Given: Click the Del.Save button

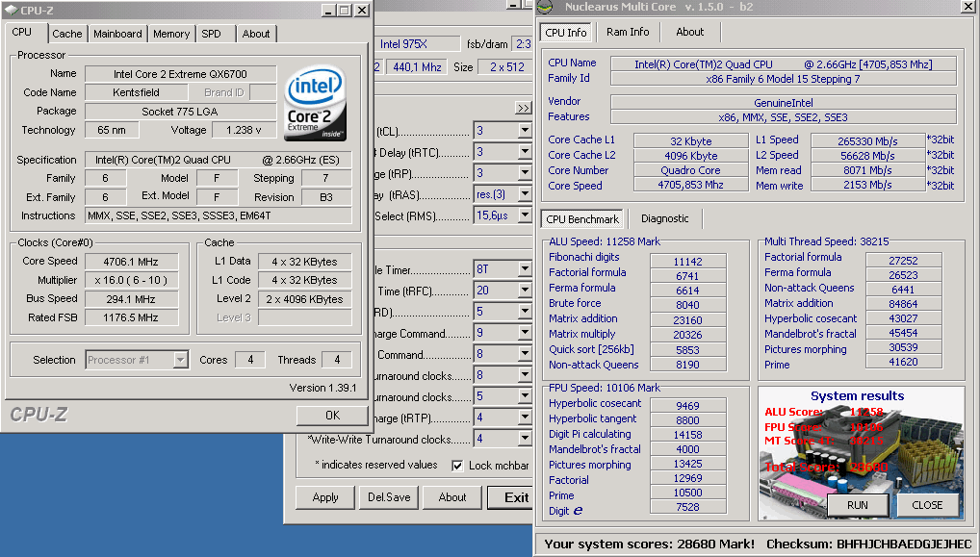Looking at the screenshot, I should (x=389, y=497).
